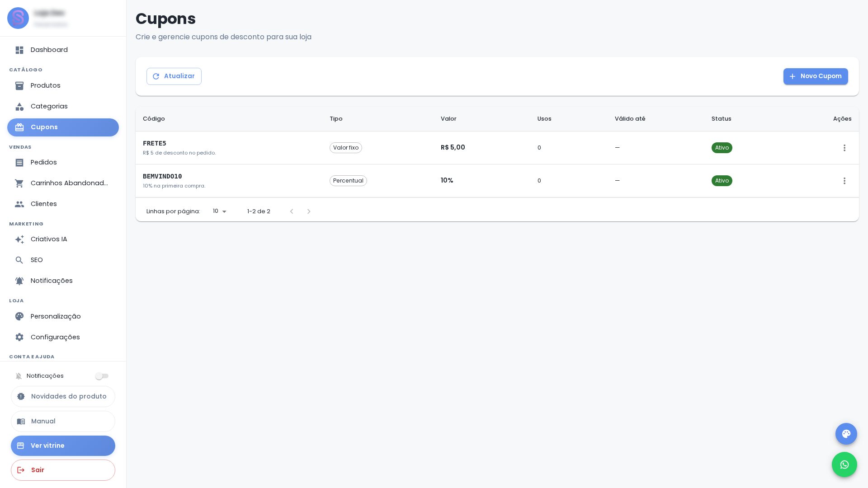
Task: Toggle the Notificações switch on
Action: (x=102, y=376)
